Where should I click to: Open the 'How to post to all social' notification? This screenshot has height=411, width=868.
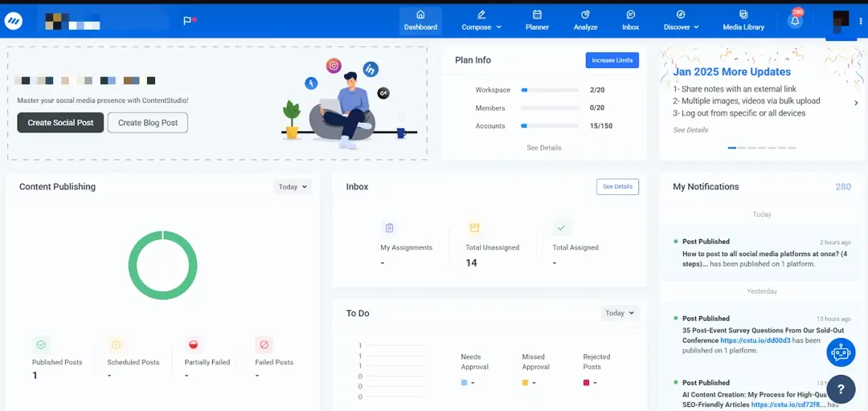pyautogui.click(x=762, y=254)
